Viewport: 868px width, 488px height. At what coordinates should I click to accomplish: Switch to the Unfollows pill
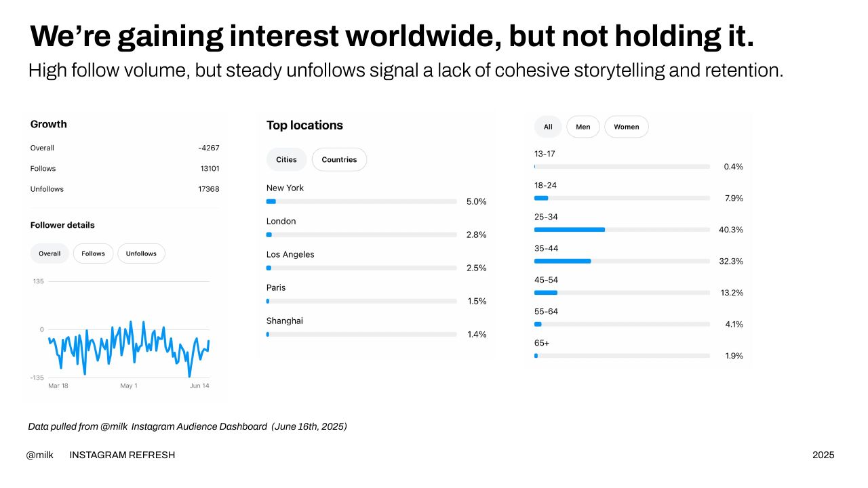point(141,253)
